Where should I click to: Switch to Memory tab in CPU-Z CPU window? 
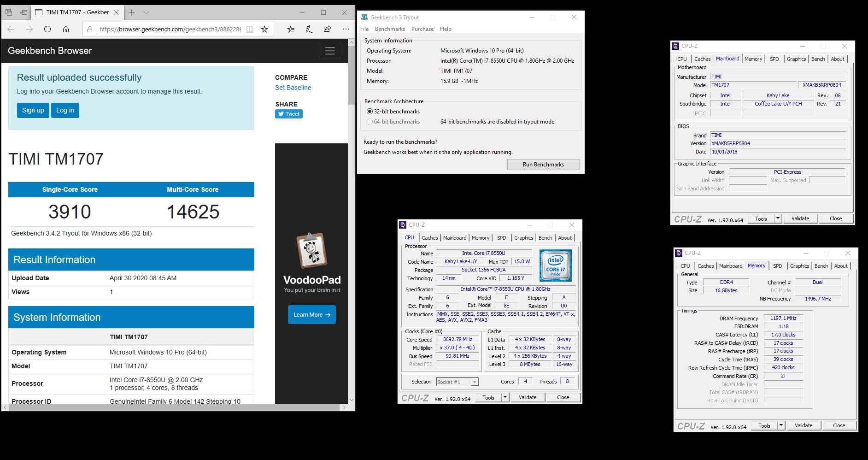pos(481,238)
